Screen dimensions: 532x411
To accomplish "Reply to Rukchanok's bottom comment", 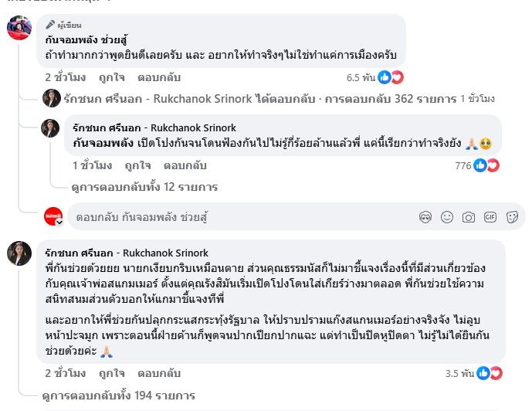I will (x=158, y=373).
